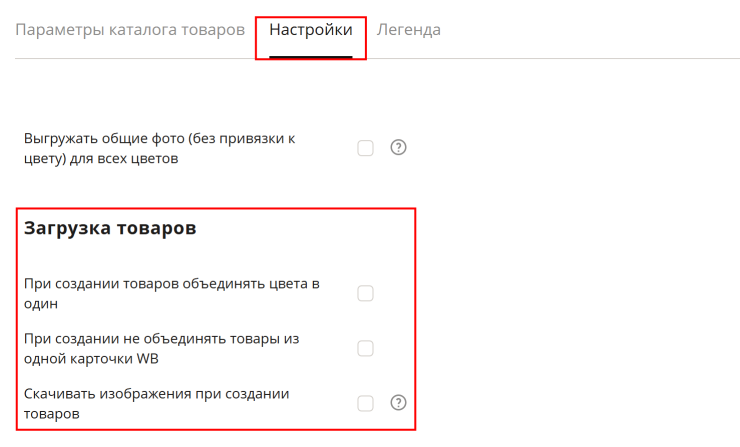Screen dimensions: 740x447
Task: Open the Параметры каталога товаров tab
Action: (x=130, y=30)
